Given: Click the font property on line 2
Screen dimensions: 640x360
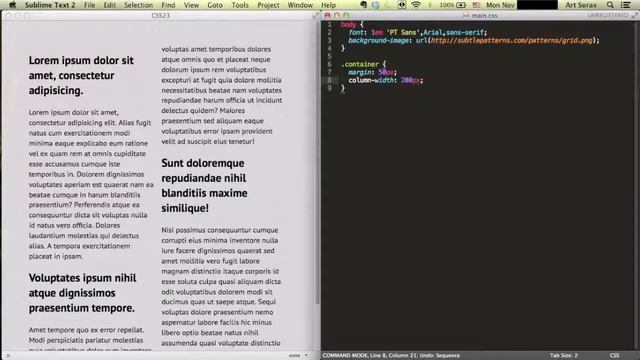Looking at the screenshot, I should tap(356, 32).
